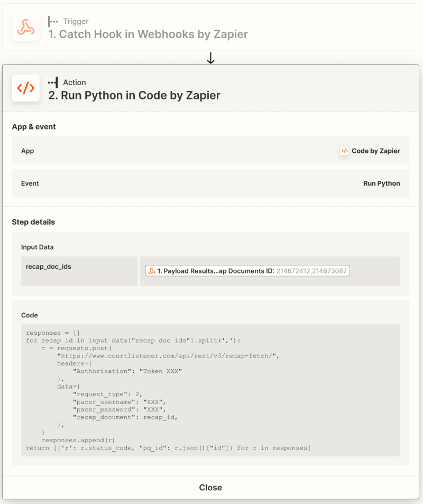The width and height of the screenshot is (423, 504).
Task: Click the trigger step marker icon
Action: (x=53, y=22)
